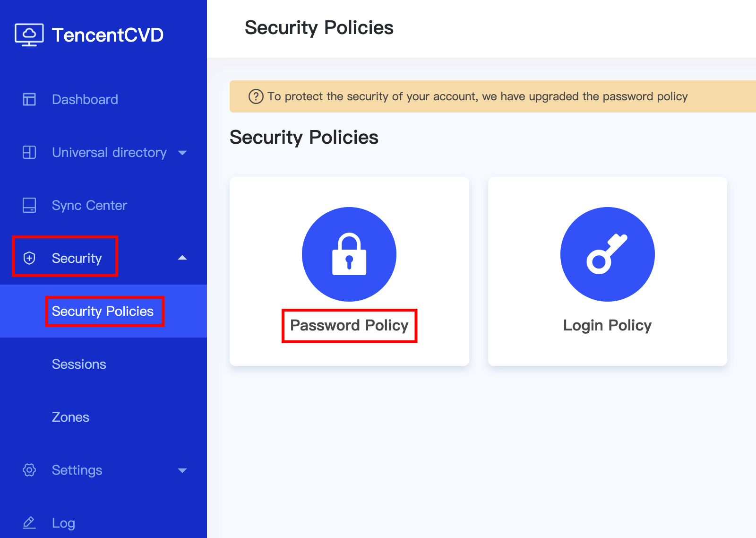Image resolution: width=756 pixels, height=538 pixels.
Task: Expand the Universal directory submenu arrow
Action: point(182,153)
